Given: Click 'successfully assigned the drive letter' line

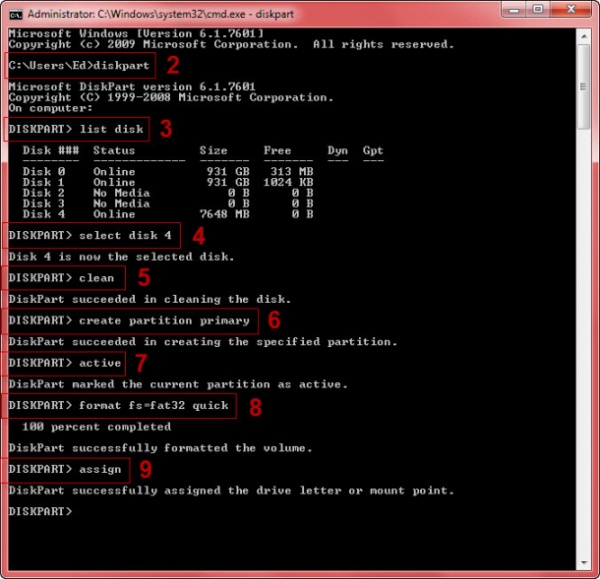Looking at the screenshot, I should 231,491.
